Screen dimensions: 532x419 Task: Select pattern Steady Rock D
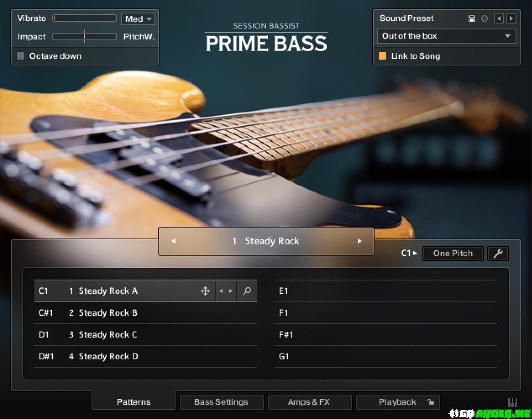pyautogui.click(x=145, y=356)
